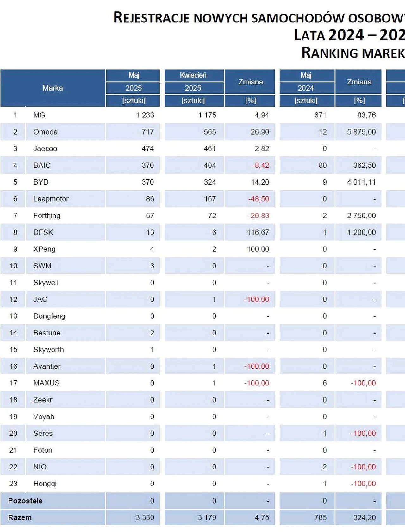Select the 'Skywell' brand name

click(x=46, y=283)
